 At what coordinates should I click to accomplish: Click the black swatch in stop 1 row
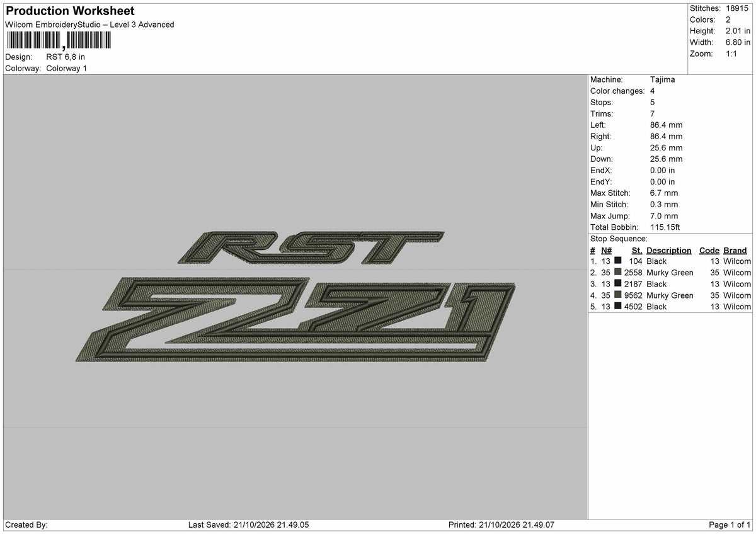tap(618, 261)
